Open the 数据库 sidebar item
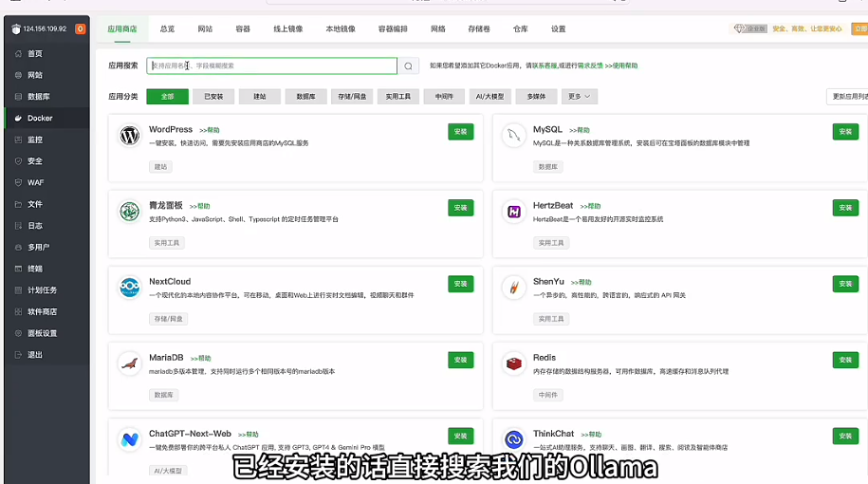The image size is (868, 484). [46, 97]
